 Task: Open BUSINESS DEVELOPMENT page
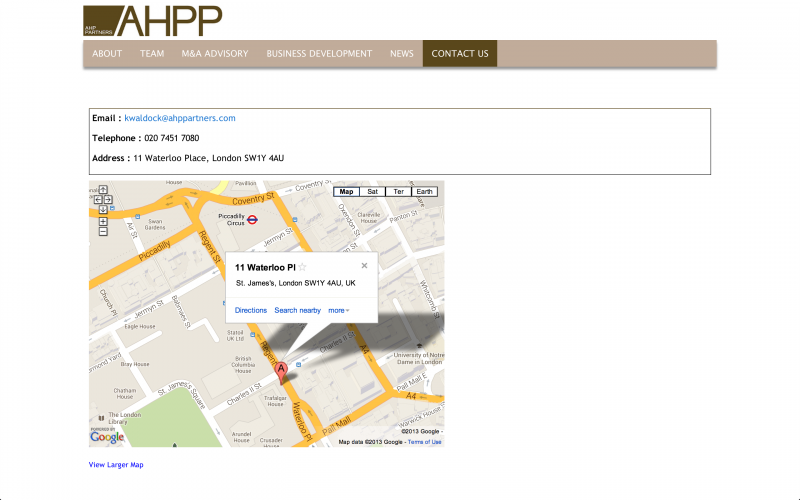pos(319,54)
